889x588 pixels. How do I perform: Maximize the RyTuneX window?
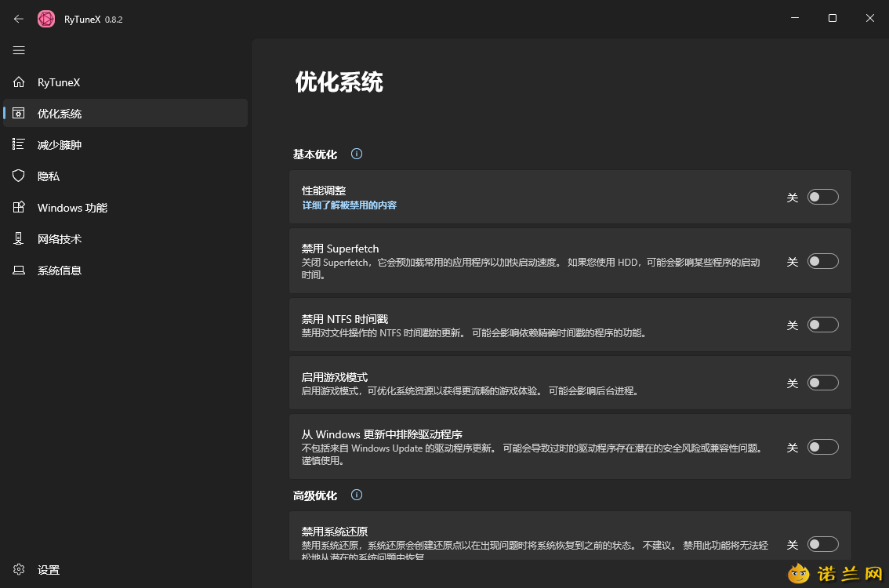tap(833, 18)
